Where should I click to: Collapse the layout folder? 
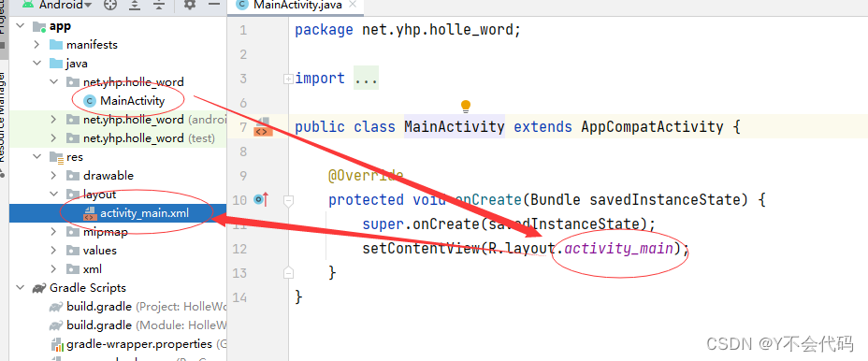coord(53,195)
